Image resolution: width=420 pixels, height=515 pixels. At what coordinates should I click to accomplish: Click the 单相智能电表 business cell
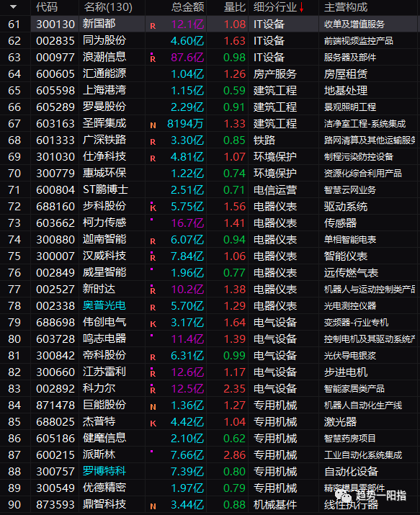350,239
